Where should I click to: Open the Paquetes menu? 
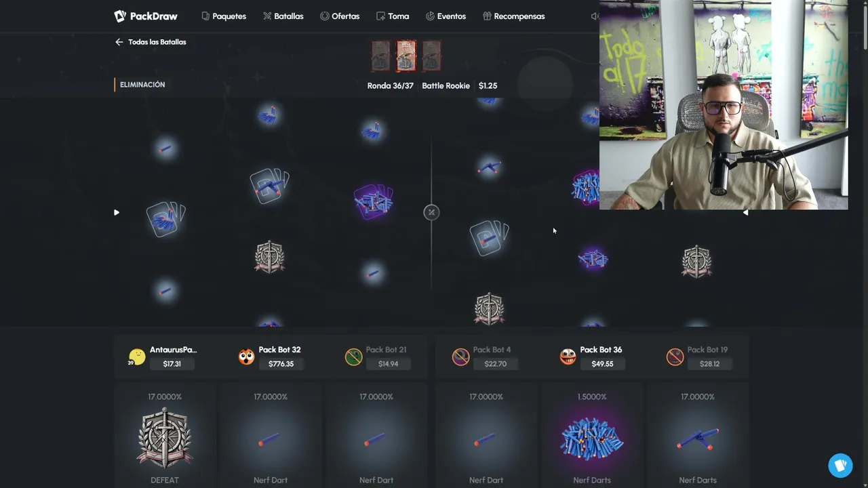(224, 16)
